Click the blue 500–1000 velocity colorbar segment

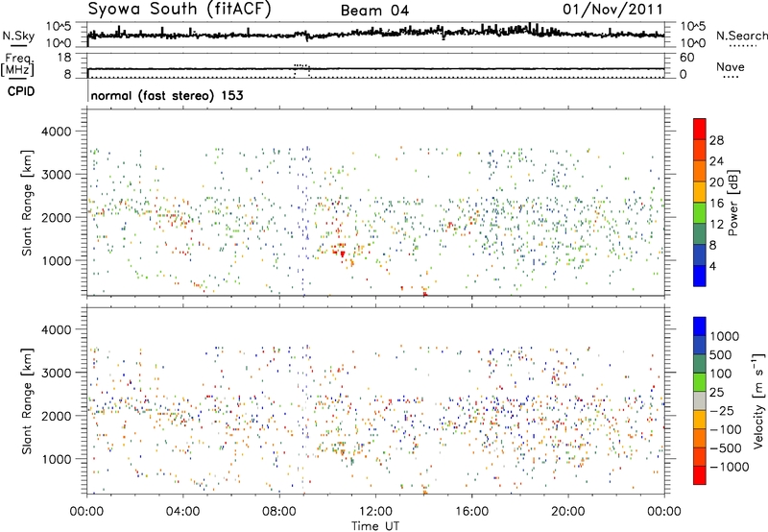click(x=700, y=346)
